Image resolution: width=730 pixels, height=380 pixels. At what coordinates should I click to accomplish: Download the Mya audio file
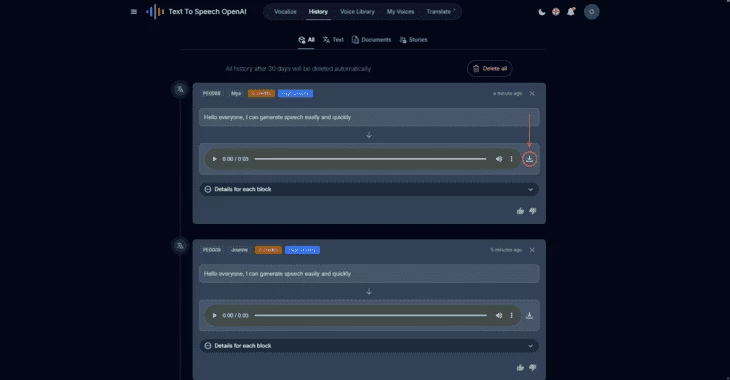529,159
